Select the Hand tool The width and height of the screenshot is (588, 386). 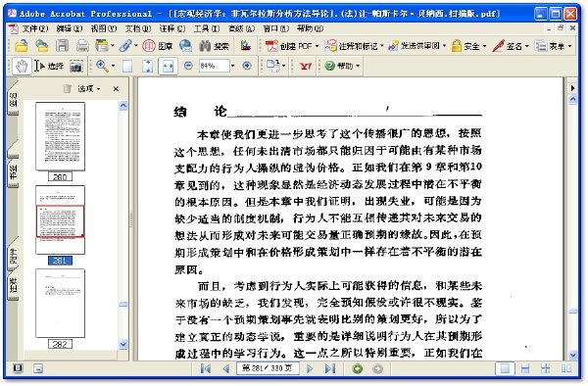tap(22, 67)
